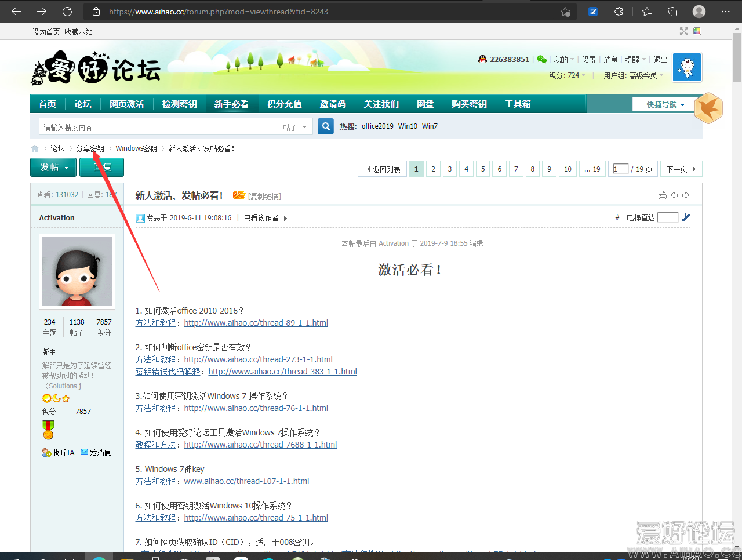
Task: Open the 工具箱 navigation menu item
Action: click(517, 104)
